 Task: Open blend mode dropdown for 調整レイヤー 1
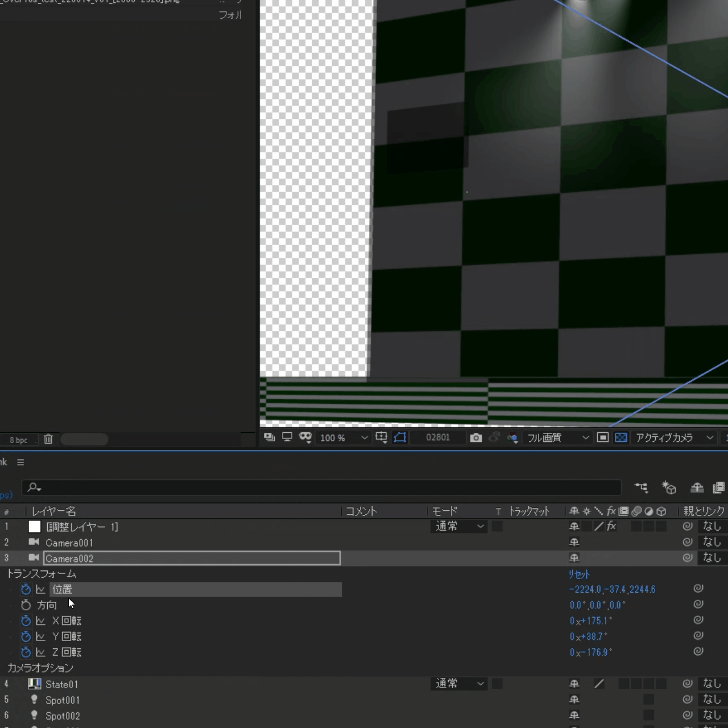click(x=460, y=527)
